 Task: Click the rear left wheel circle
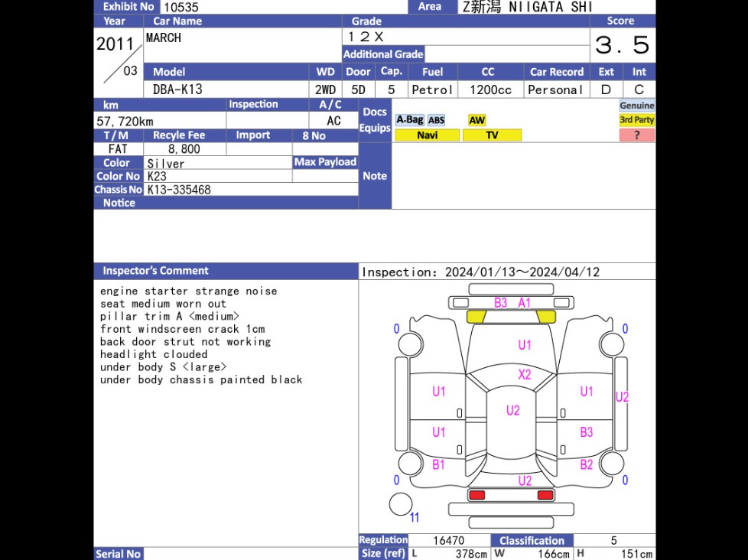coord(410,463)
